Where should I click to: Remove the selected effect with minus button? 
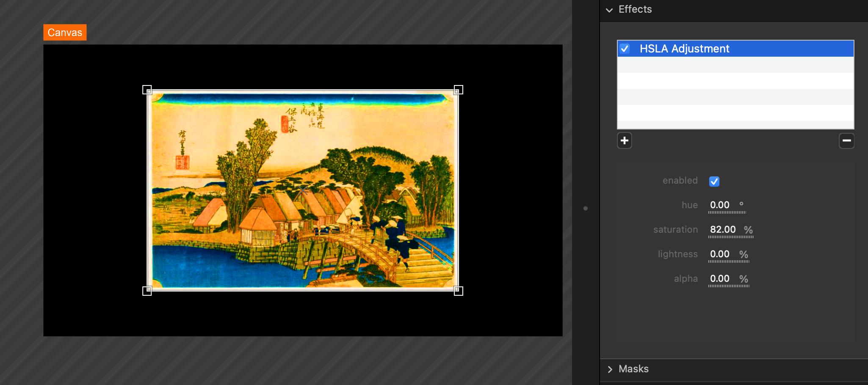click(846, 141)
